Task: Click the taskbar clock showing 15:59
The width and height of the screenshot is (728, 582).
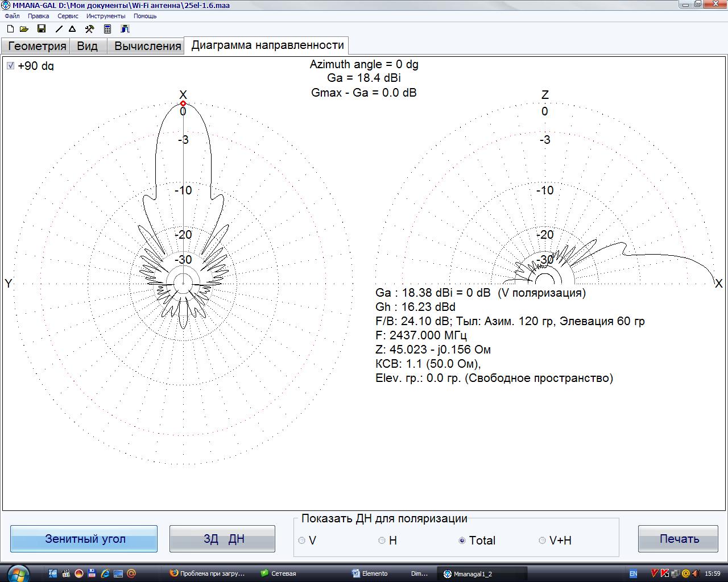Action: point(713,573)
